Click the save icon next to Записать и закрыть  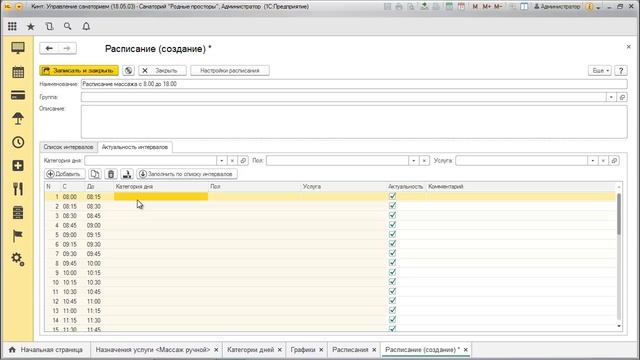[x=128, y=71]
